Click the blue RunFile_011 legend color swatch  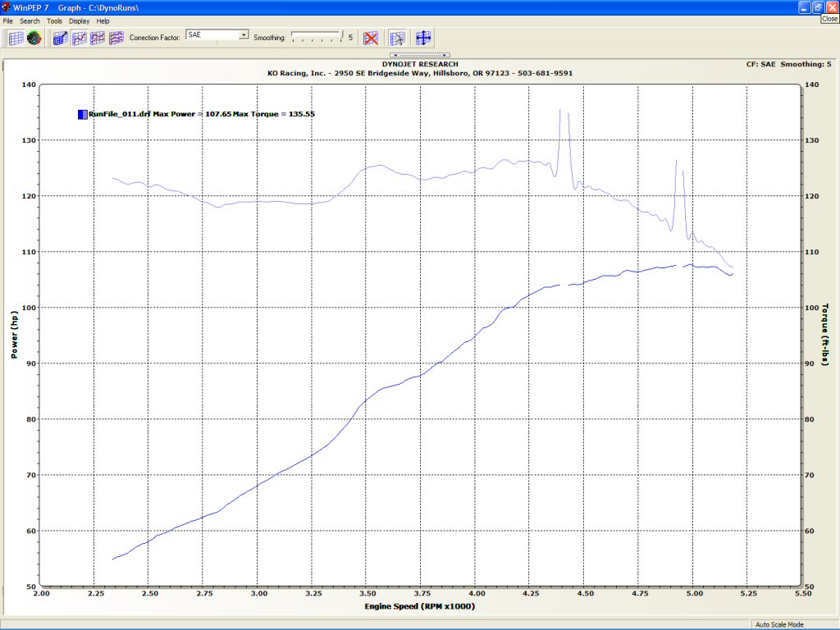tap(82, 114)
